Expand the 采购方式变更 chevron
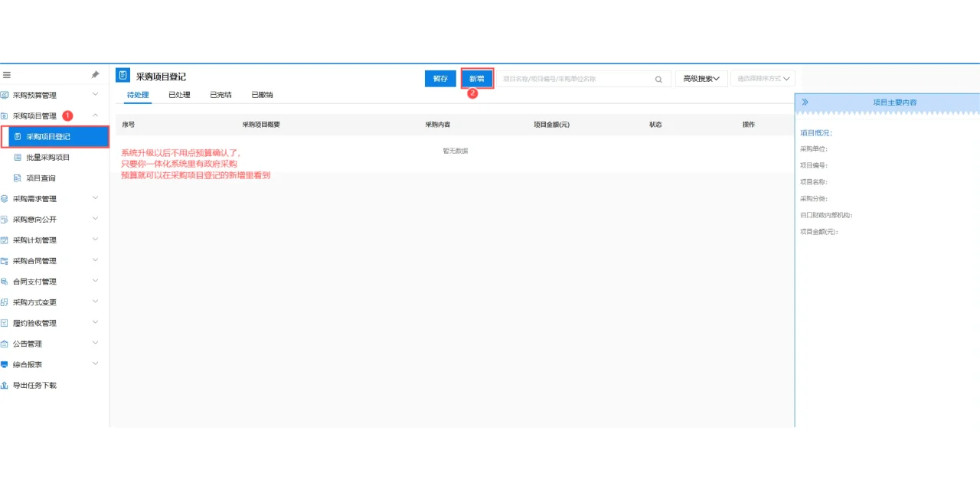Image resolution: width=980 pixels, height=489 pixels. (95, 302)
